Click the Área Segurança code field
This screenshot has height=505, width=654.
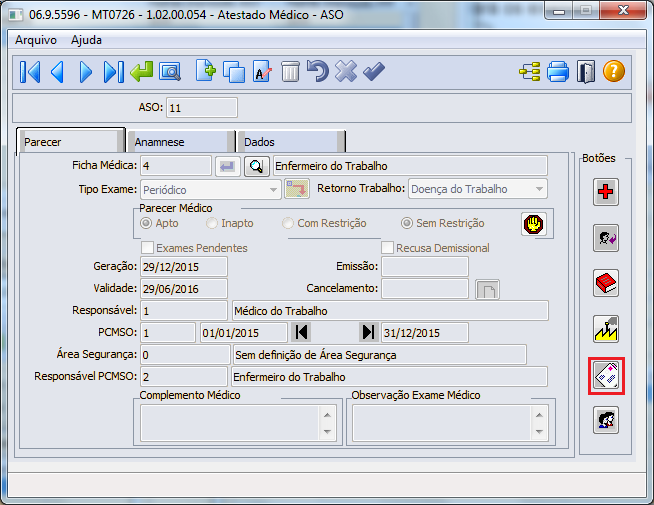click(185, 355)
